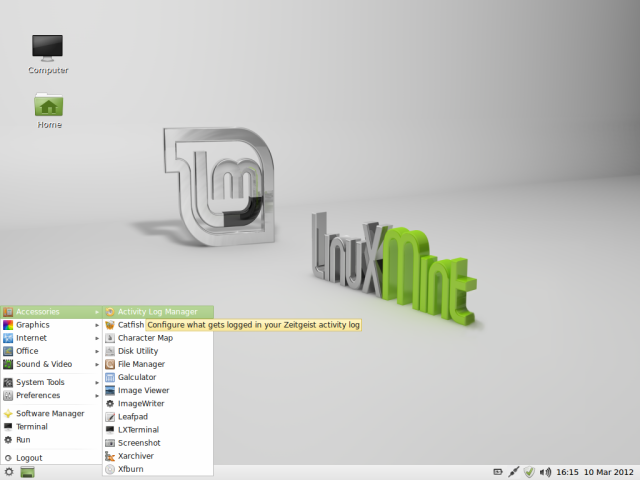Screen dimensions: 640x480
Task: Select Office menu entry
Action: tap(51, 351)
